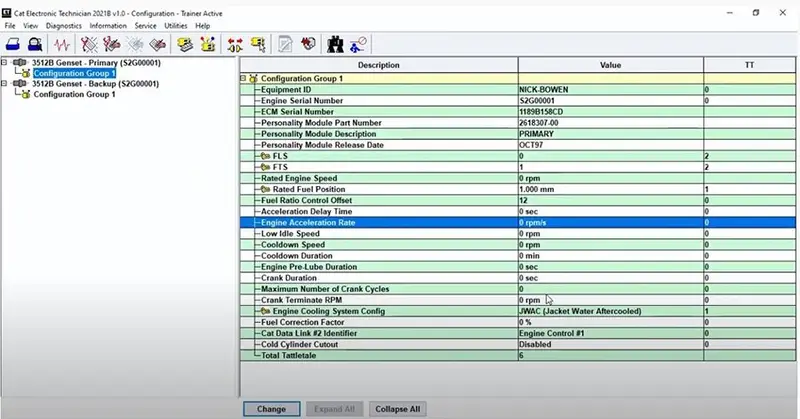Select the Fuel Ratio Control Offset row
This screenshot has height=419, width=800.
[518, 201]
